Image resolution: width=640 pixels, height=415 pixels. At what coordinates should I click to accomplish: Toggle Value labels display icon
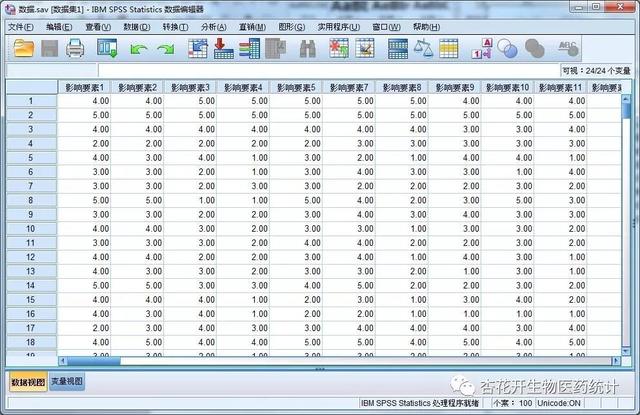coord(482,49)
